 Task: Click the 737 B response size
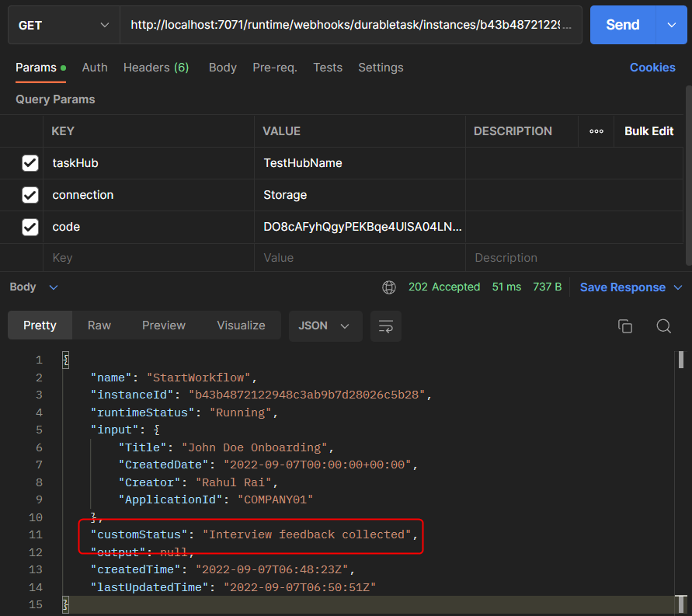[548, 287]
